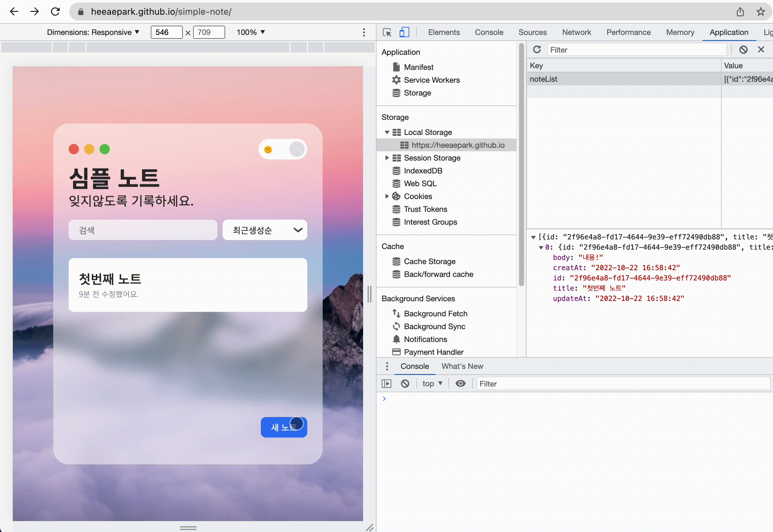Create live expression with eye icon
773x532 pixels.
click(460, 384)
